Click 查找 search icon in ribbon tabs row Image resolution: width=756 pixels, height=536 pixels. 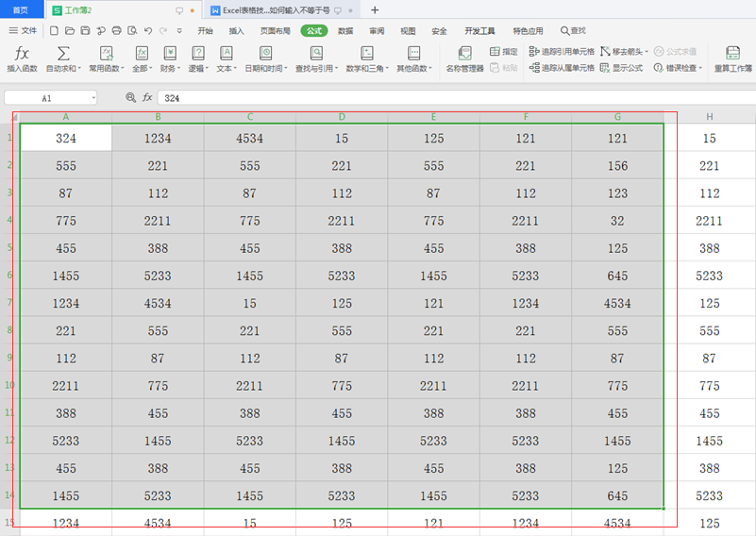click(573, 31)
